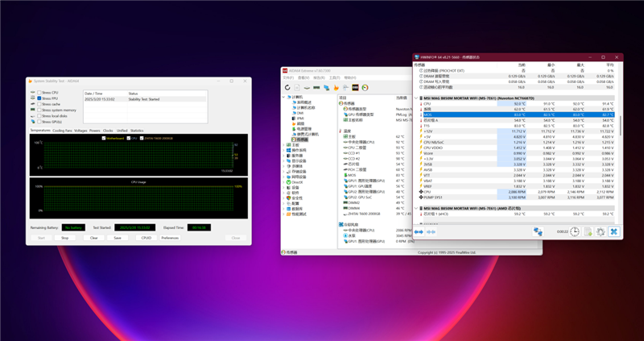Switch to the Cooling Fans tab

(x=62, y=130)
